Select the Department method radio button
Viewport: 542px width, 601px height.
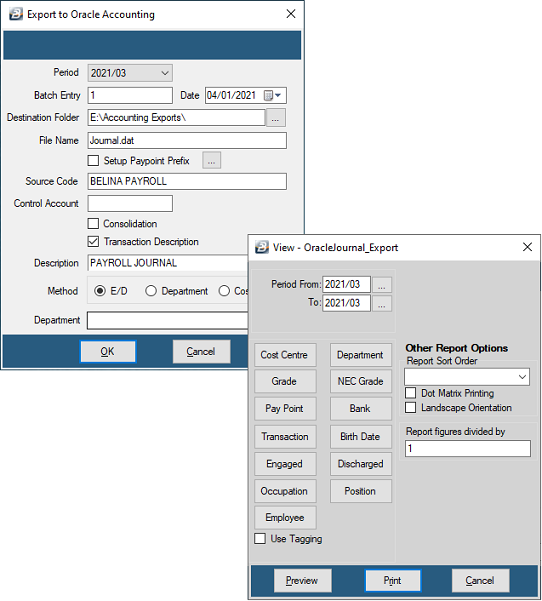click(151, 291)
